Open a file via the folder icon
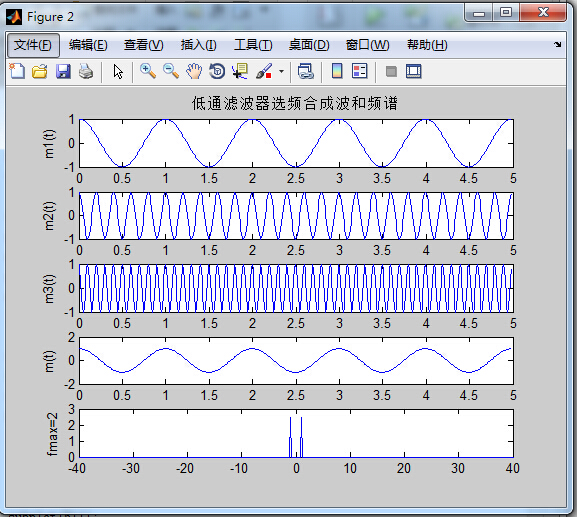 pos(40,71)
